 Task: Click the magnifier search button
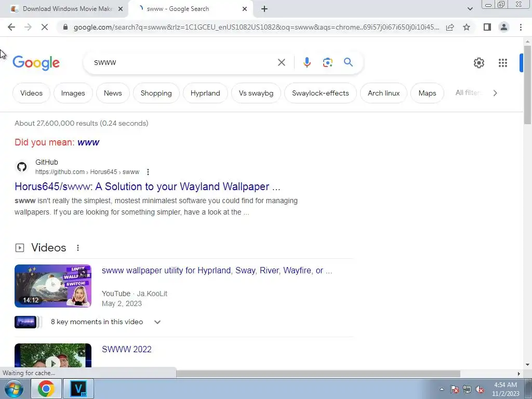(348, 62)
